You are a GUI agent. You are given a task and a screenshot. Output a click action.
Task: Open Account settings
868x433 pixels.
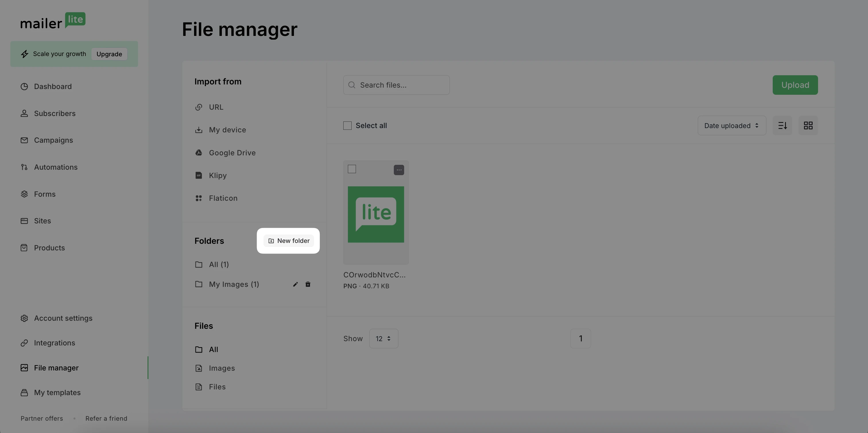[63, 318]
